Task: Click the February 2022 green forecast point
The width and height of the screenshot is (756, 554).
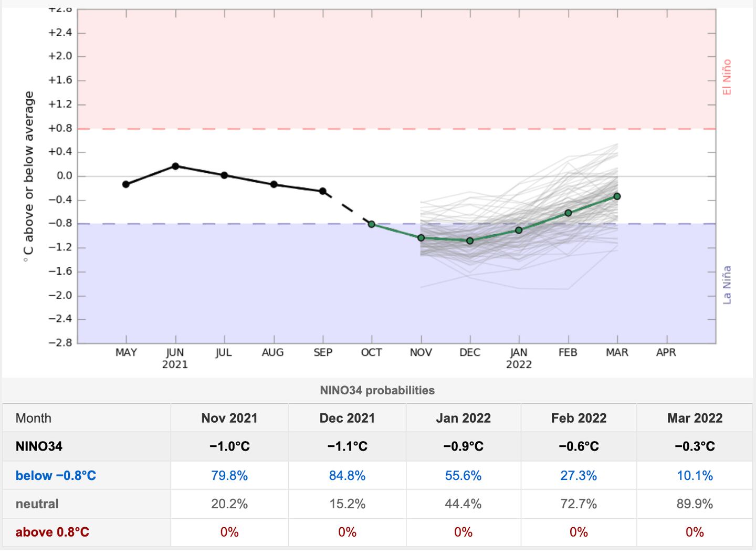Action: [568, 213]
